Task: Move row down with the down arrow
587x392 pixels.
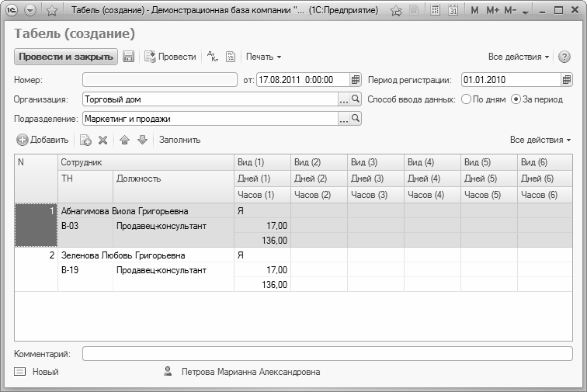Action: click(x=141, y=140)
